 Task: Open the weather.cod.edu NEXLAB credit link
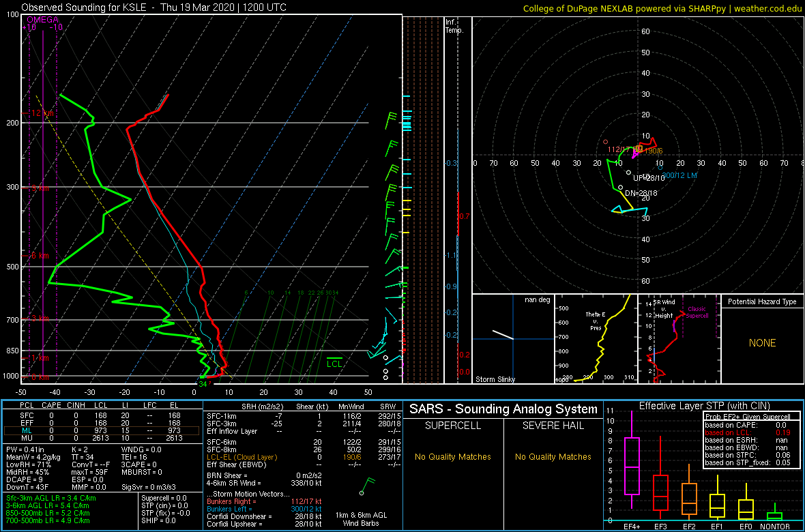pyautogui.click(x=662, y=8)
